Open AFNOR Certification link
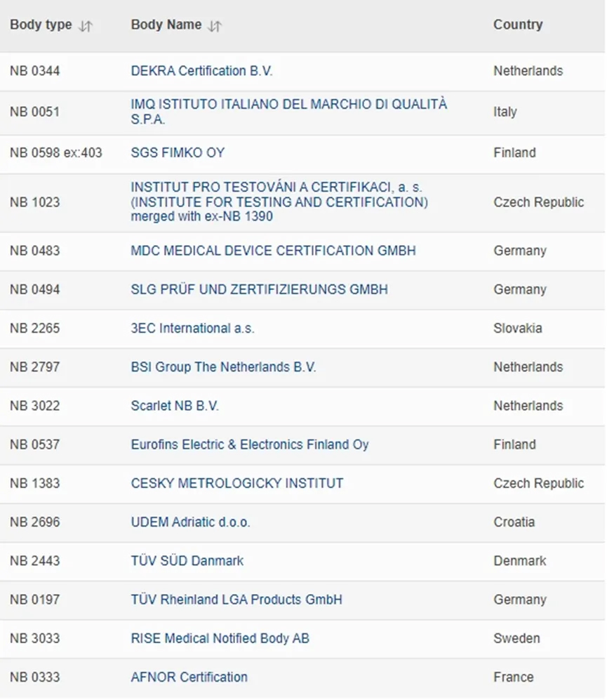Image resolution: width=607 pixels, height=700 pixels. pos(189,677)
